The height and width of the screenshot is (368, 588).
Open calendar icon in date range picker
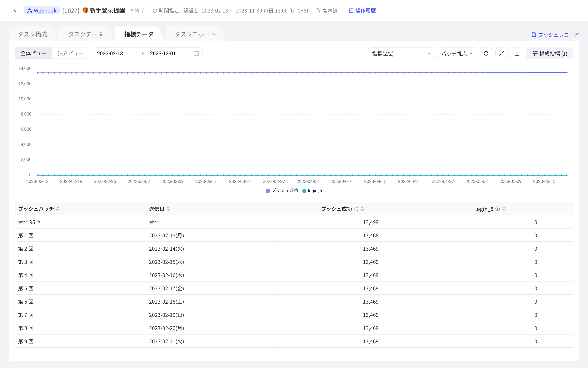click(196, 53)
